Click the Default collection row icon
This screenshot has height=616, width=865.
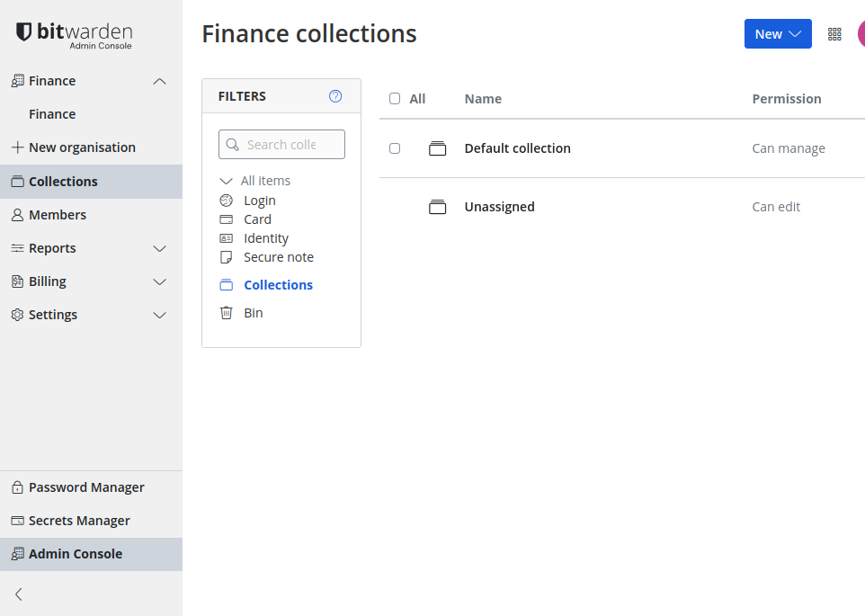438,148
